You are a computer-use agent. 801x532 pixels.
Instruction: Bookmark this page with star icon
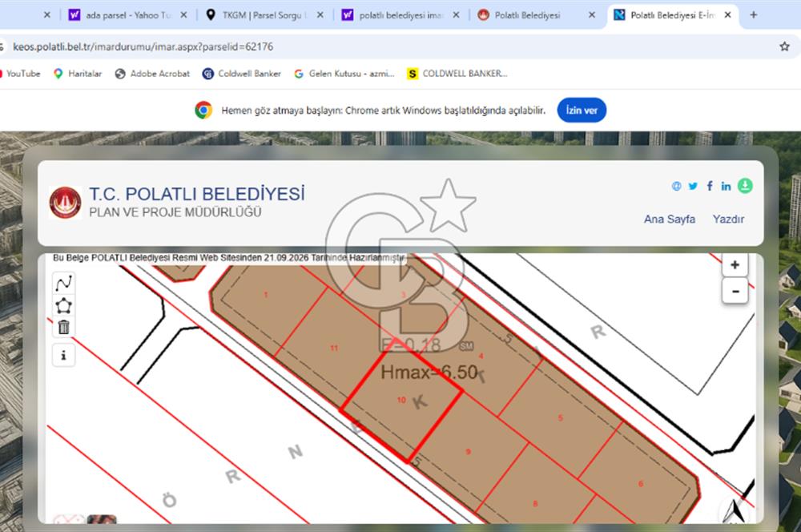[784, 46]
